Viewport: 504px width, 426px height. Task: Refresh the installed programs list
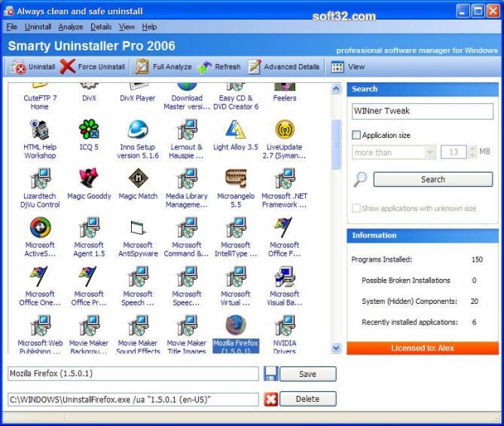tap(219, 67)
